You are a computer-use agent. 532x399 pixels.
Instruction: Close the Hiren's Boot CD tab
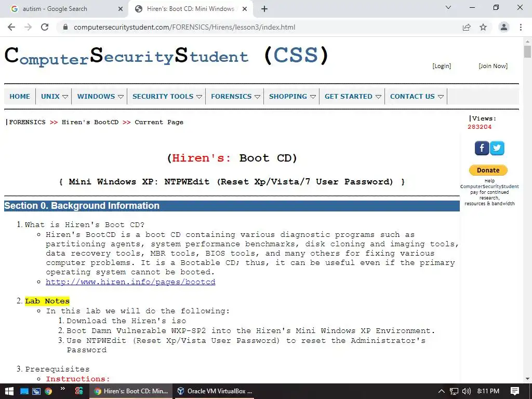click(245, 9)
